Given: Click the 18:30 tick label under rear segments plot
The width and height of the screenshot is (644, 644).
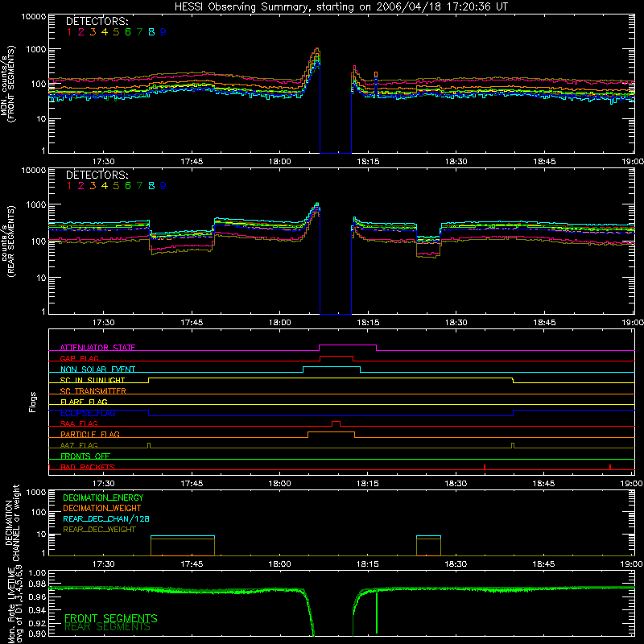Looking at the screenshot, I should coord(456,323).
